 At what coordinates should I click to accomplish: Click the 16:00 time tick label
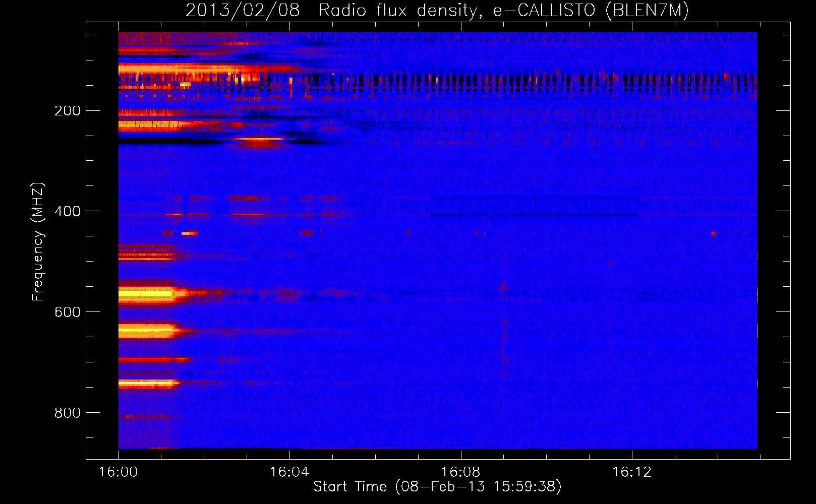click(118, 472)
